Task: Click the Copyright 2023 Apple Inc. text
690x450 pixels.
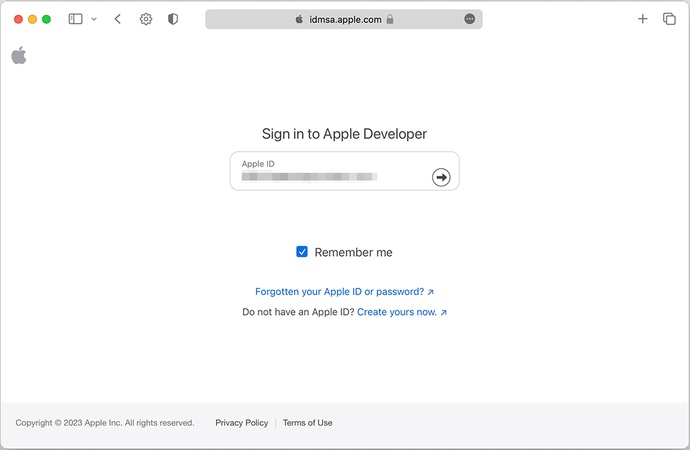Action: click(x=105, y=423)
